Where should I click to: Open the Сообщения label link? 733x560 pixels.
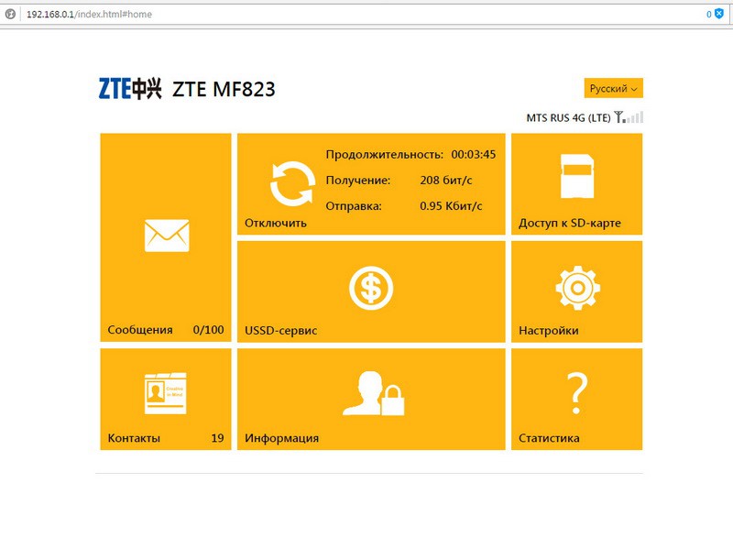point(140,330)
